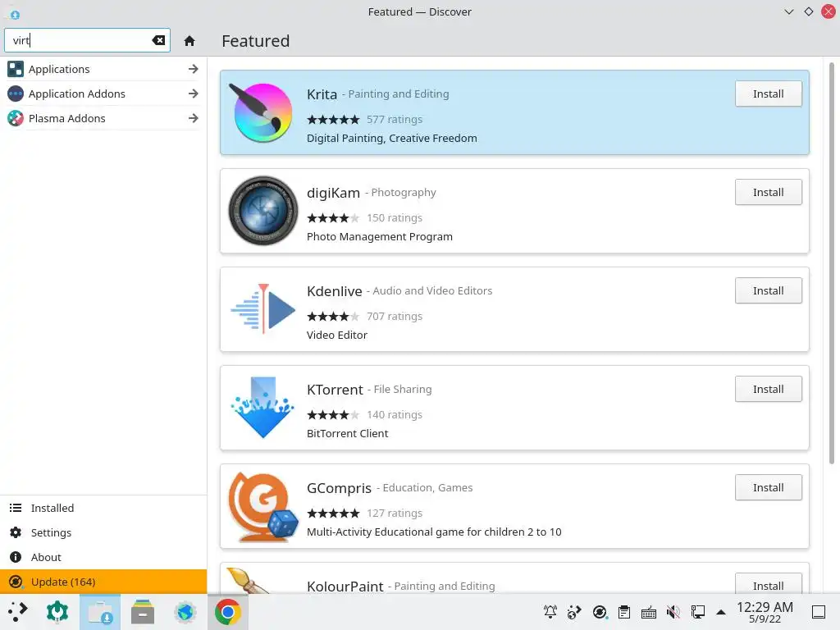840x630 pixels.
Task: Open the keyboard tray icon
Action: point(649,612)
